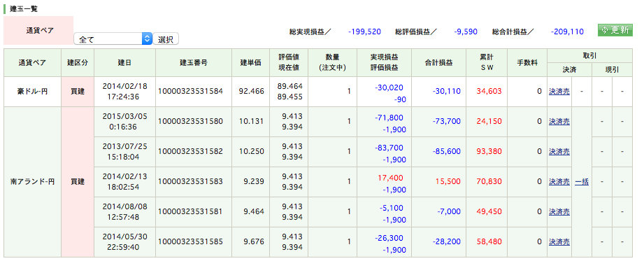Click the cumulative swap value 70,830

[x=489, y=182]
